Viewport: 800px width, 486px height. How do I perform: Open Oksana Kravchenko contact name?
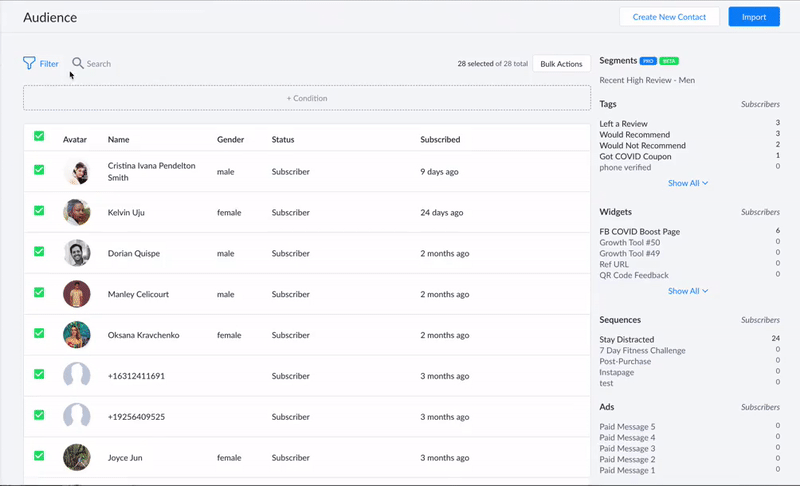pyautogui.click(x=143, y=335)
